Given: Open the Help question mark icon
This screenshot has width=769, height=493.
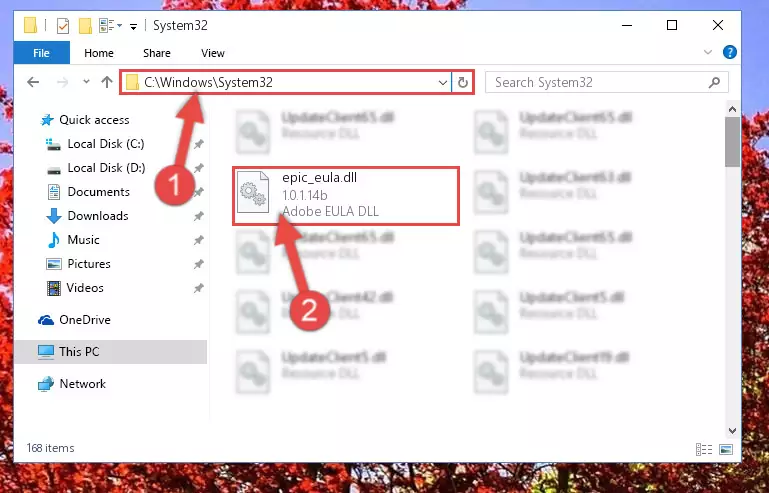Looking at the screenshot, I should click(729, 52).
